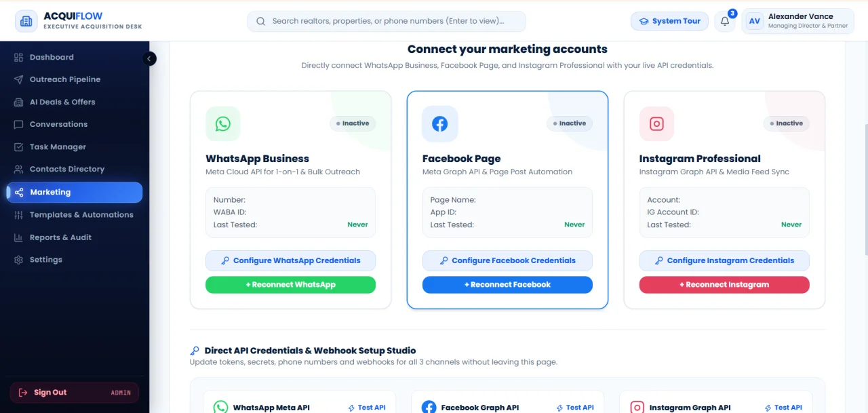Click the AI Deals & Offers icon

point(18,102)
